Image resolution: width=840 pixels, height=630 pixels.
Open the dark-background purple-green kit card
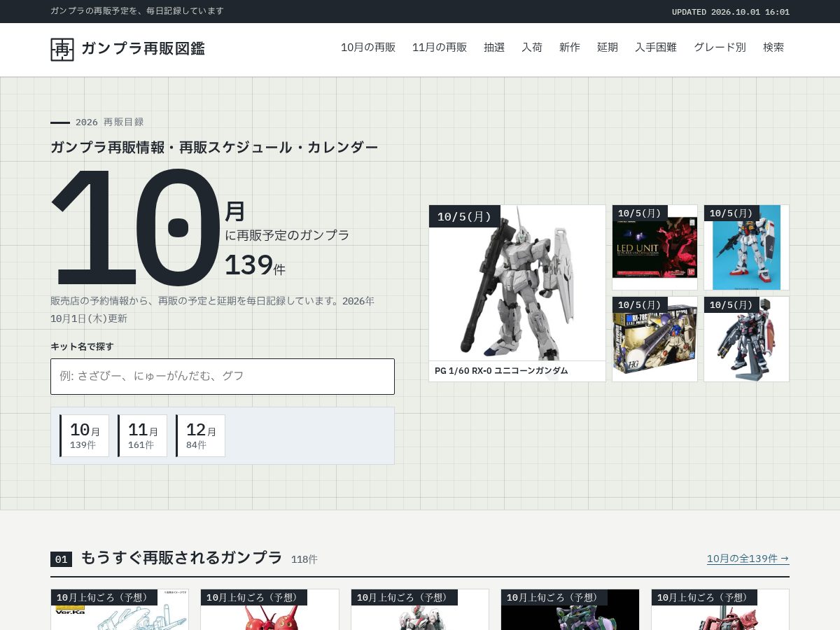click(x=570, y=610)
